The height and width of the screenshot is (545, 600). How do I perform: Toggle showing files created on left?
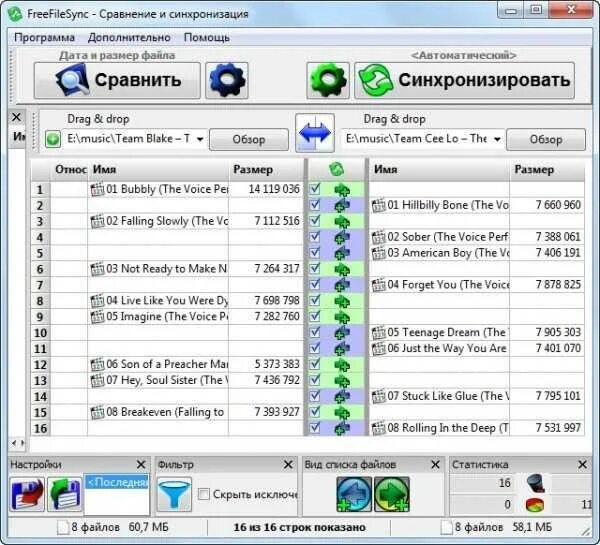[x=354, y=494]
